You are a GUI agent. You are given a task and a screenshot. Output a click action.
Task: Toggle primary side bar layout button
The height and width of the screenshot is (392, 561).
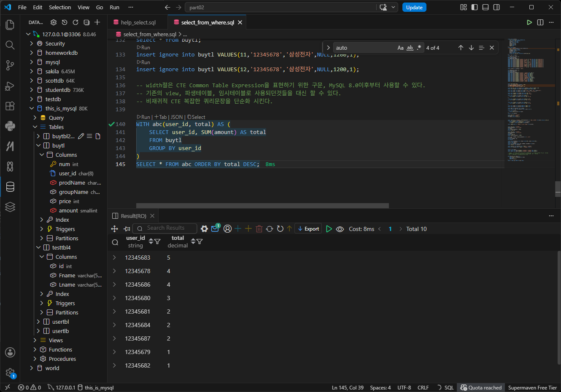(x=475, y=7)
